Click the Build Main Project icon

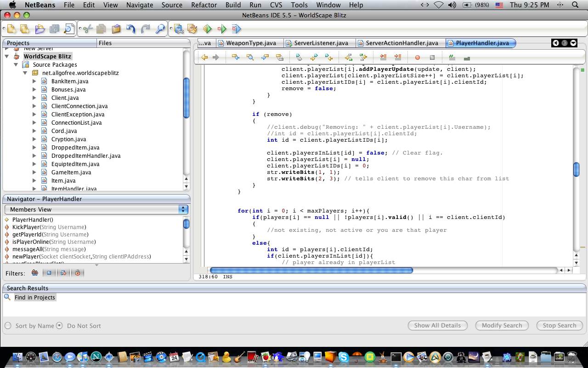pos(179,29)
